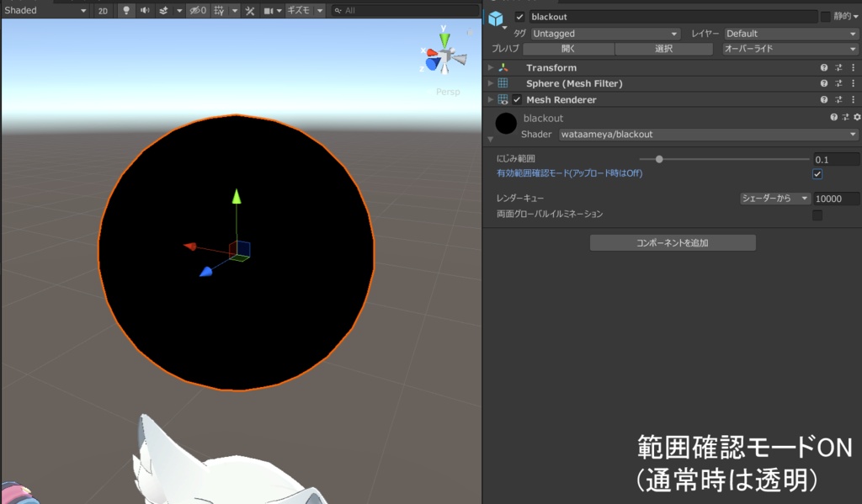Mute scene audio using the speaker icon
862x504 pixels.
click(x=145, y=9)
